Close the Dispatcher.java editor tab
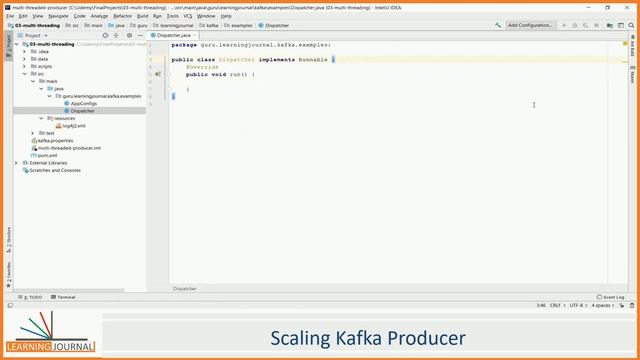Screen dimensions: 640x360 [x=195, y=36]
